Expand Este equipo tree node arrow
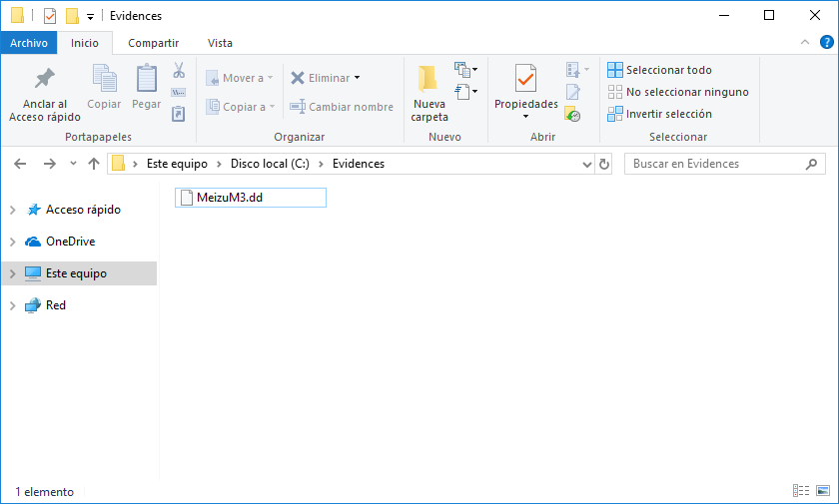The width and height of the screenshot is (839, 504). [x=12, y=273]
